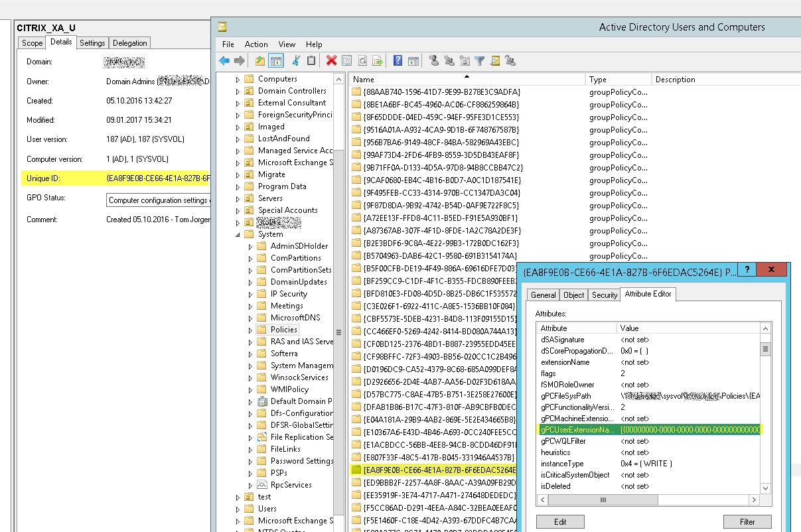
Task: Select the Create New User icon
Action: (x=433, y=60)
